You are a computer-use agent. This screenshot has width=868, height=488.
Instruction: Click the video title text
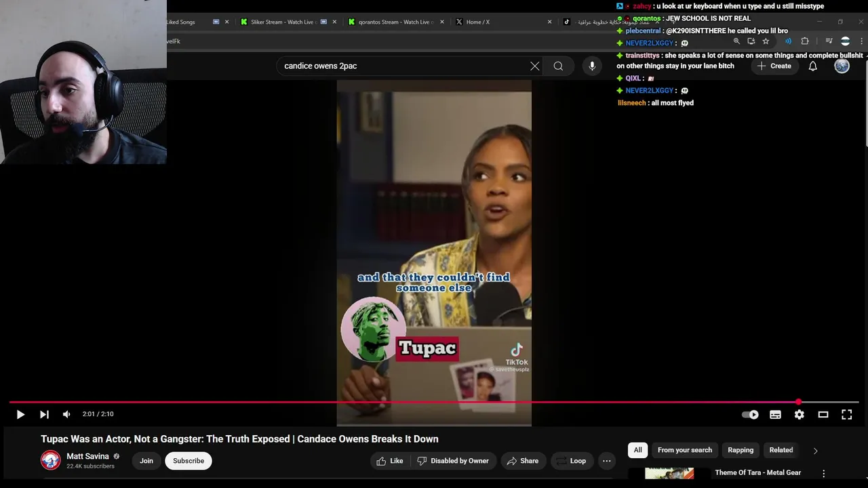(239, 439)
